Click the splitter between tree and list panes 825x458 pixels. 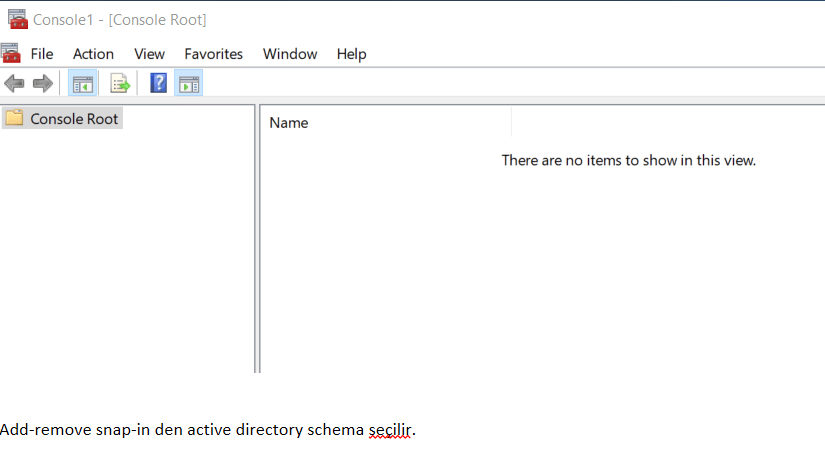click(x=257, y=240)
